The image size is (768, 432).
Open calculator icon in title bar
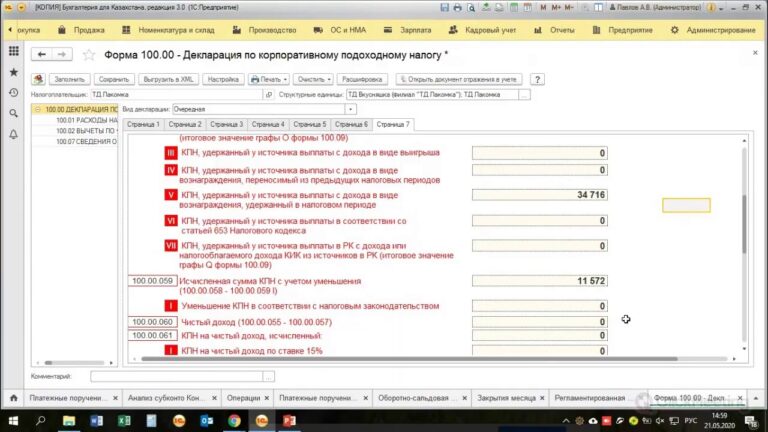pos(514,7)
